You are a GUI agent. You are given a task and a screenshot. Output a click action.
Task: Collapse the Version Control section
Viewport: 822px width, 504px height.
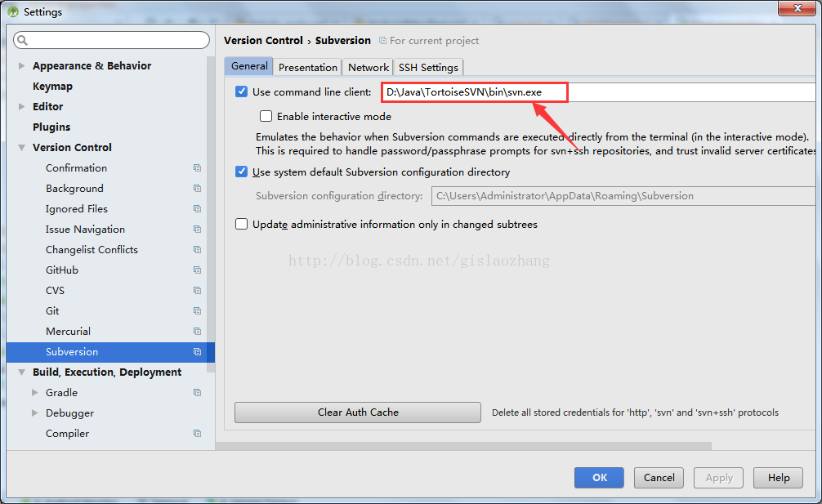21,148
